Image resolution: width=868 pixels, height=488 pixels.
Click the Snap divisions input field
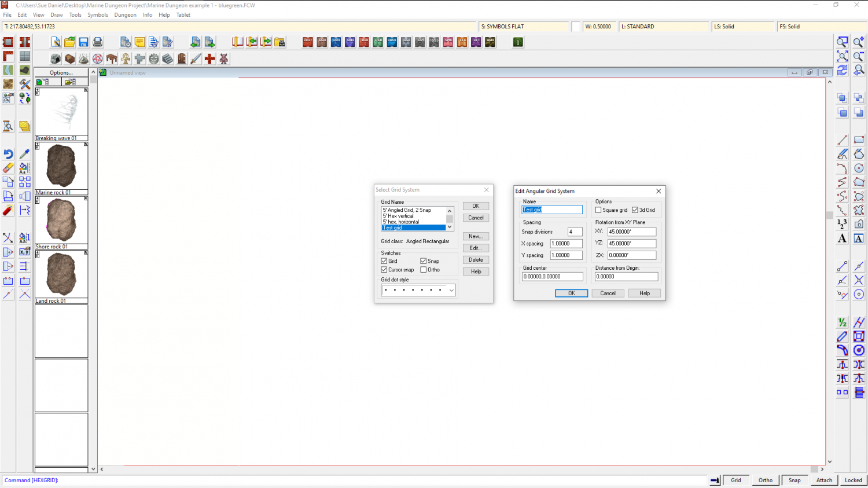pyautogui.click(x=575, y=232)
